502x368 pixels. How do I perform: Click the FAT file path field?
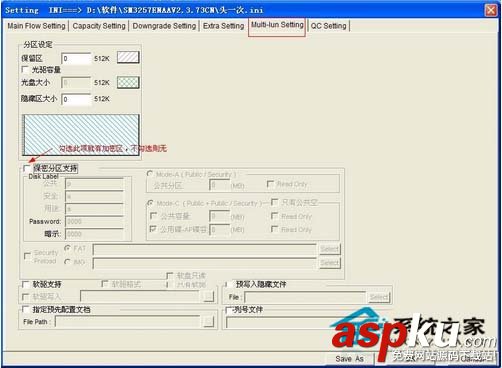(x=204, y=249)
